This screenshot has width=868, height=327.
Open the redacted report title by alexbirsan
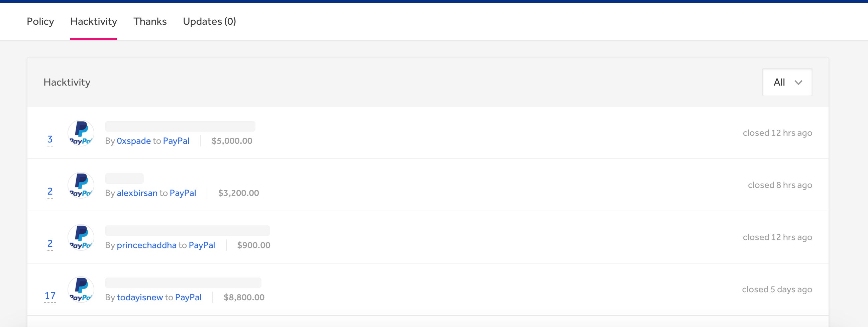click(124, 178)
